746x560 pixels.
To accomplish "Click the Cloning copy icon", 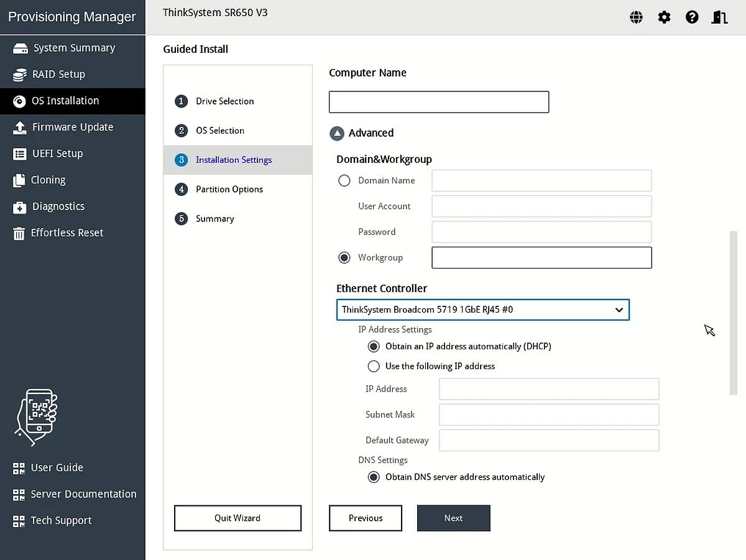I will (19, 181).
